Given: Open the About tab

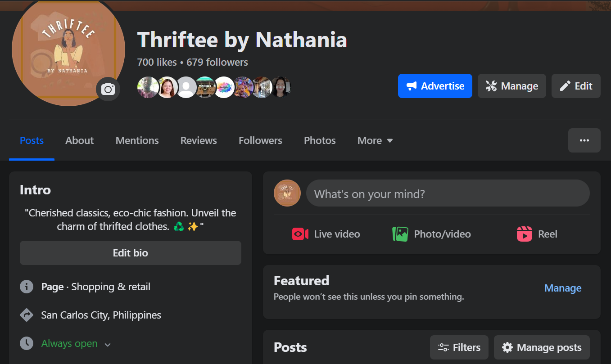Looking at the screenshot, I should coord(80,140).
